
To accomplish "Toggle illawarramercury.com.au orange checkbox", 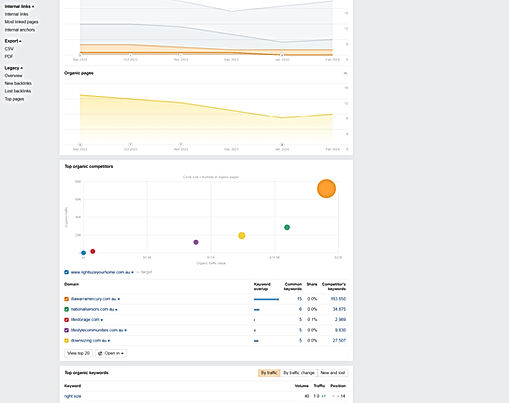I will [x=66, y=299].
